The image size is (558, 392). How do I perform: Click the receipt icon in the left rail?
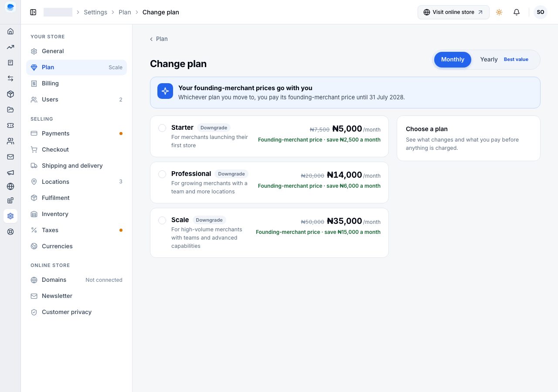10,63
